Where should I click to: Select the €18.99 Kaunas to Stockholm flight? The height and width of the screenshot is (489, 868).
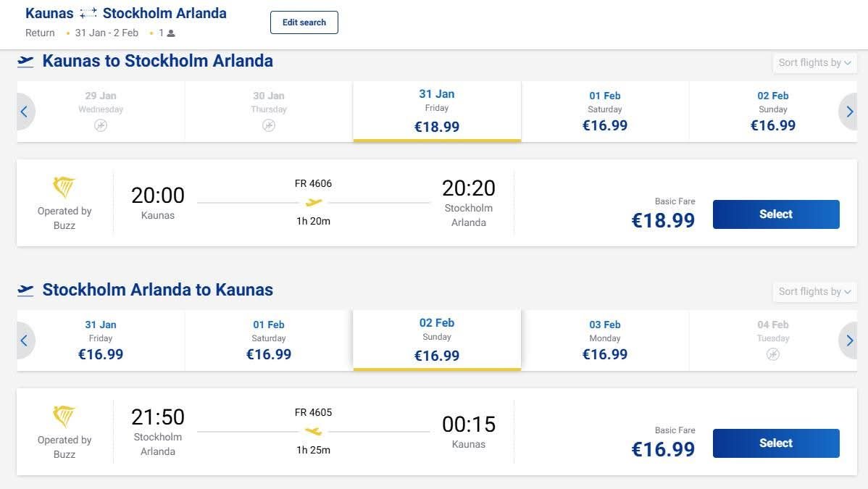[775, 214]
